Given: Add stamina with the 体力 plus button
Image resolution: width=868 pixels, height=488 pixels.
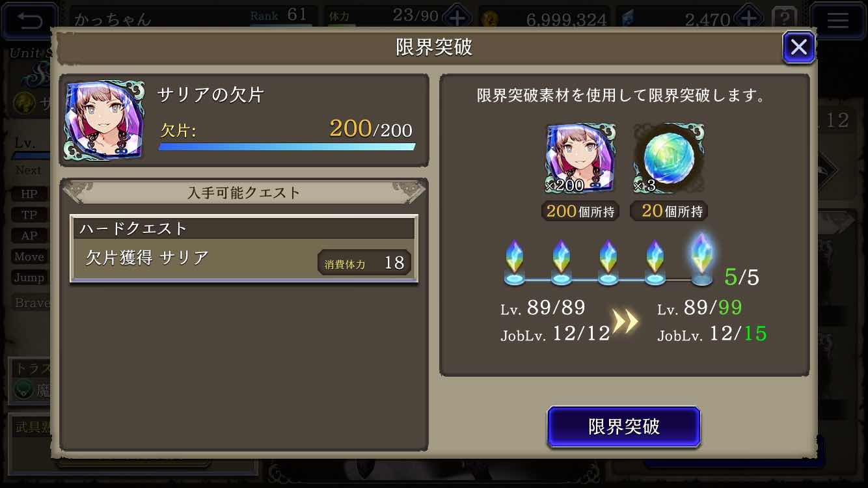Looking at the screenshot, I should click(x=457, y=18).
